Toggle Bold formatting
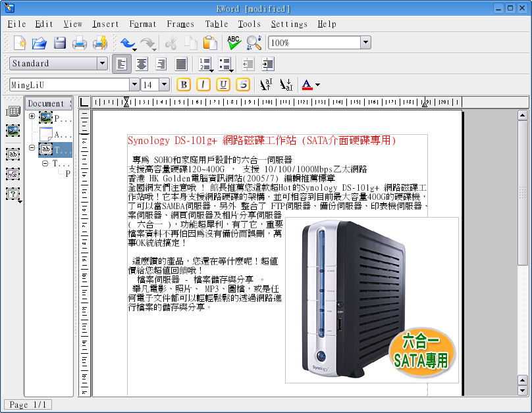Image resolution: width=532 pixels, height=413 pixels. pyautogui.click(x=184, y=85)
